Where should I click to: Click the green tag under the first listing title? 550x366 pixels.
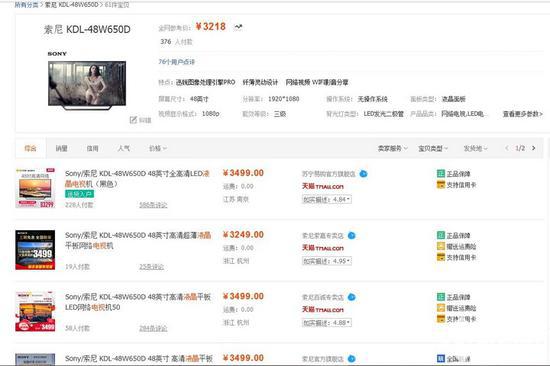[x=79, y=194]
